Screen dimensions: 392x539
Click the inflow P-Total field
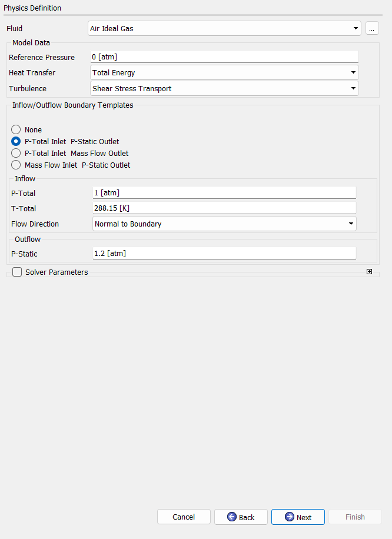[224, 192]
